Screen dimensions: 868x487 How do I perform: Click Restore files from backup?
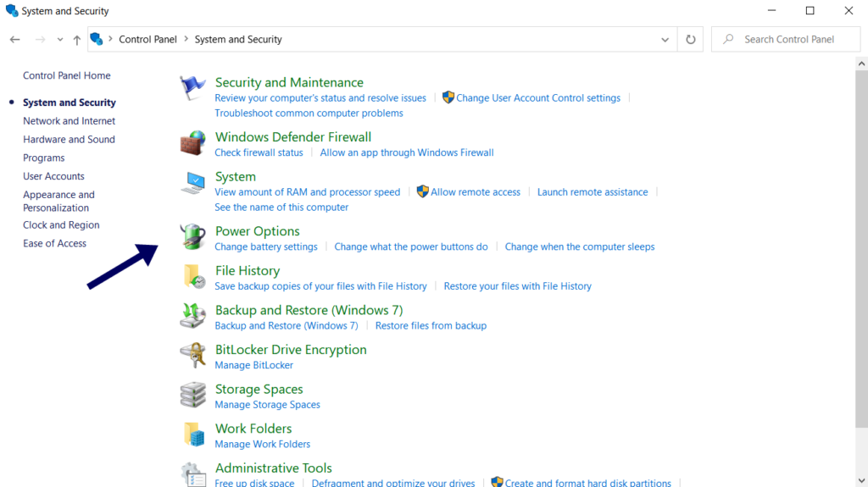(x=431, y=325)
